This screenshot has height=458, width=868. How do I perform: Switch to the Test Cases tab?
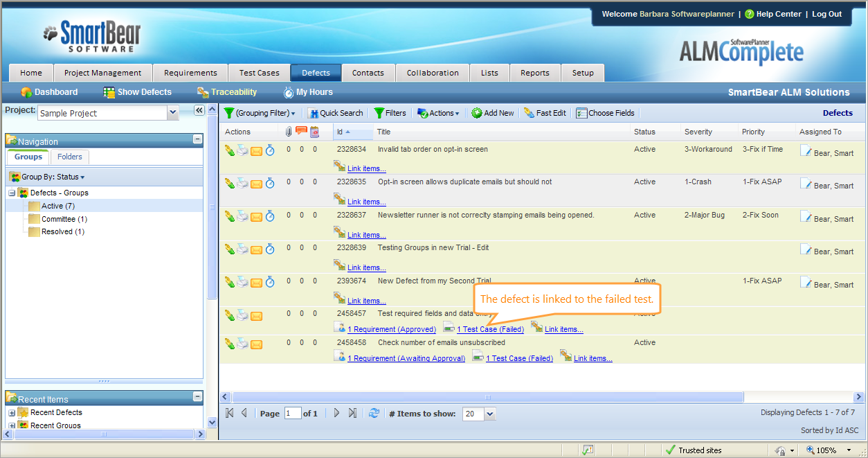coord(259,73)
